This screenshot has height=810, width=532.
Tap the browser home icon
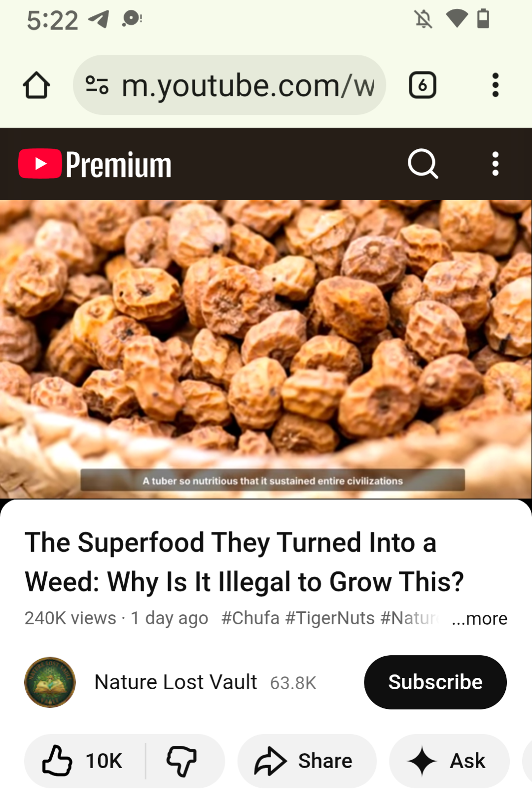coord(36,85)
